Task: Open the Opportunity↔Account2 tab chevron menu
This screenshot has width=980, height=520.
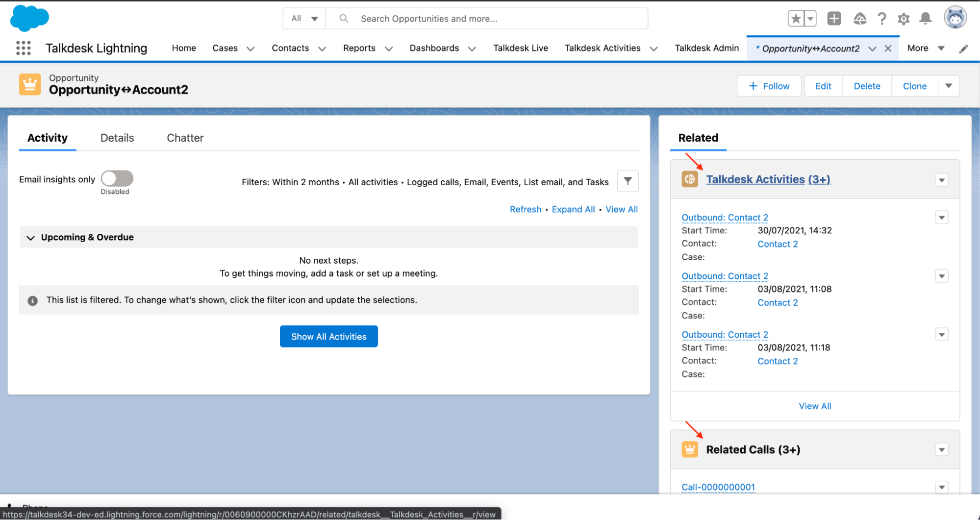Action: [x=872, y=49]
